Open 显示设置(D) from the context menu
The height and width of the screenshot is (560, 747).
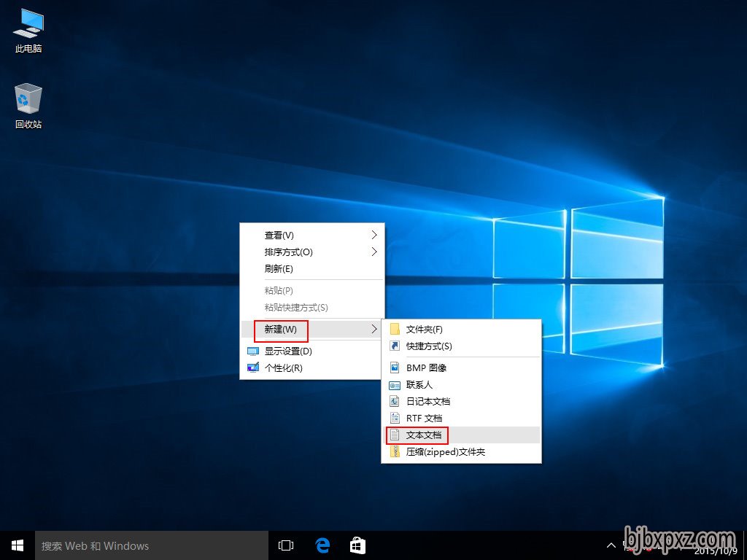click(x=312, y=351)
